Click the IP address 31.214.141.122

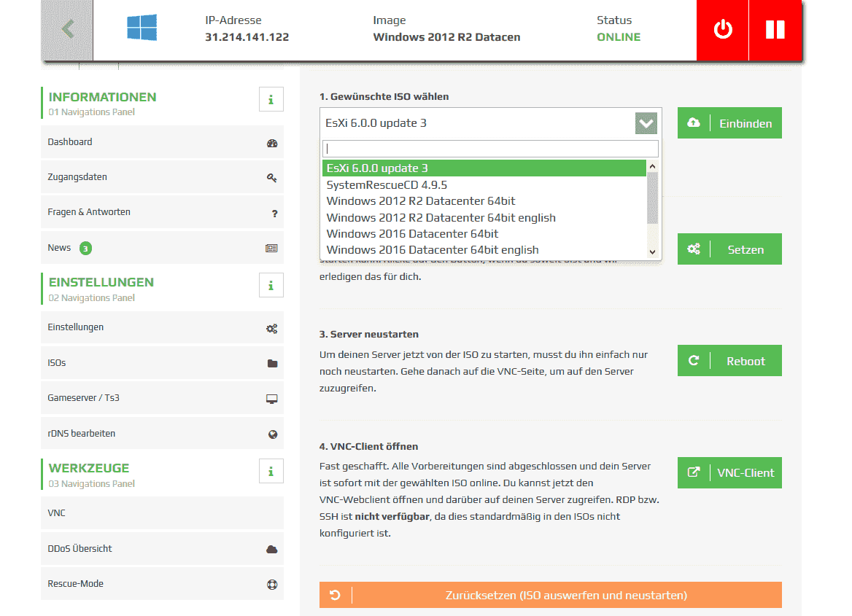pyautogui.click(x=247, y=37)
